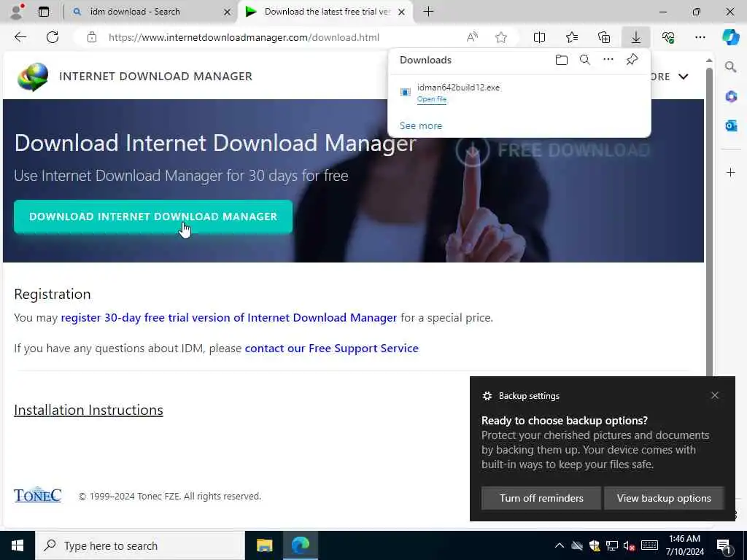Close the idm download Search tab
Screen dimensions: 747x560
pyautogui.click(x=228, y=12)
